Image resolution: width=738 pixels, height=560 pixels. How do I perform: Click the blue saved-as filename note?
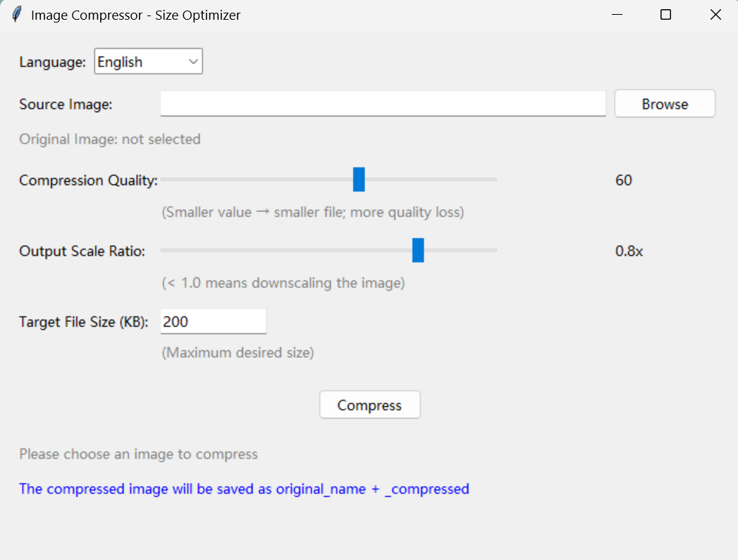coord(244,489)
